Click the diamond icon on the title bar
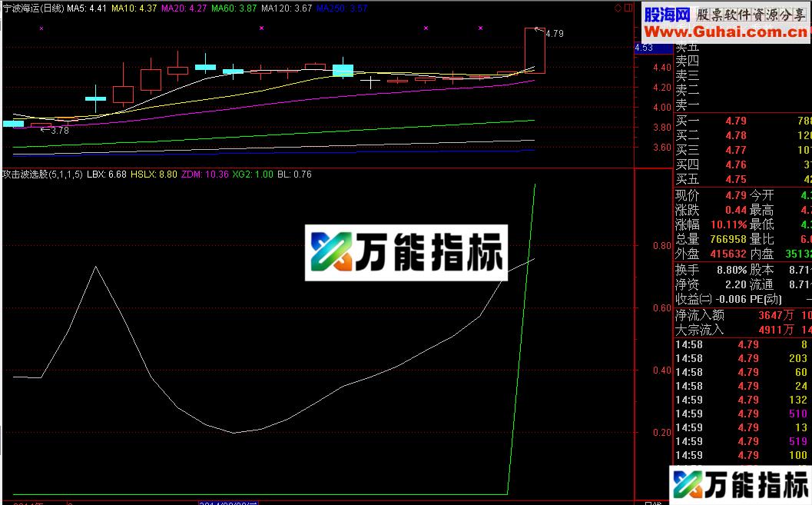This screenshot has height=505, width=812. click(x=618, y=7)
